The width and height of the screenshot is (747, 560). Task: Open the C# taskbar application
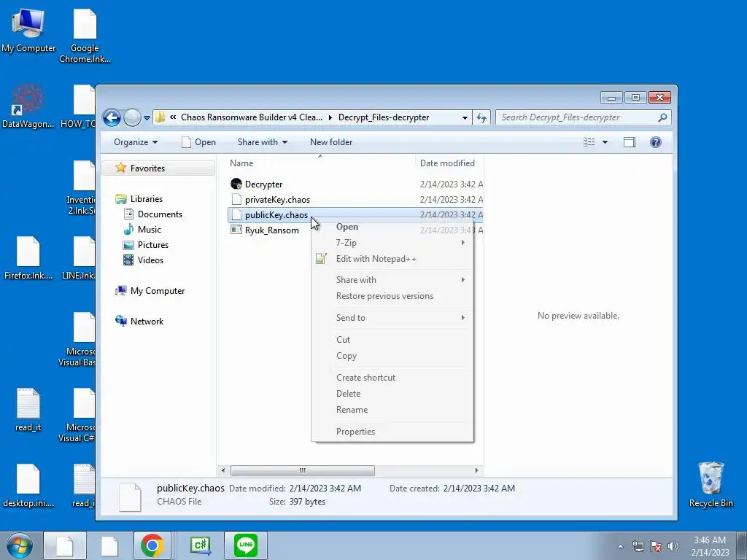[201, 545]
